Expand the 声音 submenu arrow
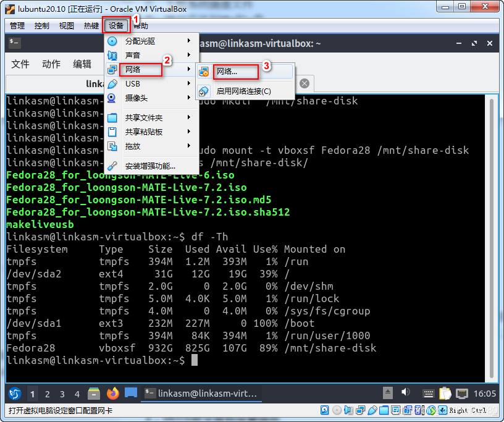This screenshot has height=422, width=504. pos(189,54)
